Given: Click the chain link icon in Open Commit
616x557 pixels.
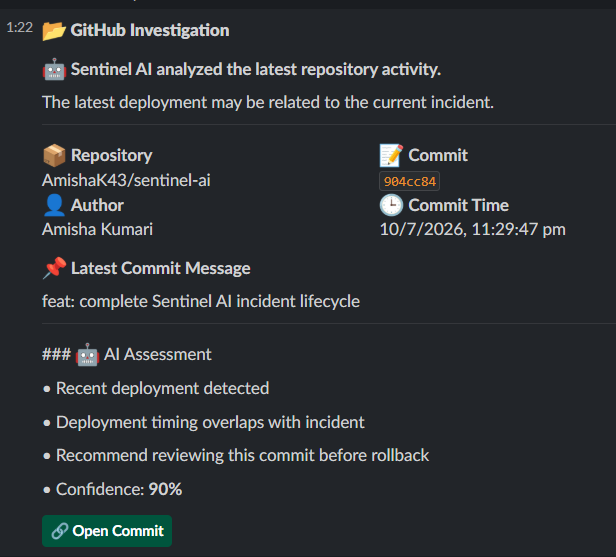Looking at the screenshot, I should [60, 531].
